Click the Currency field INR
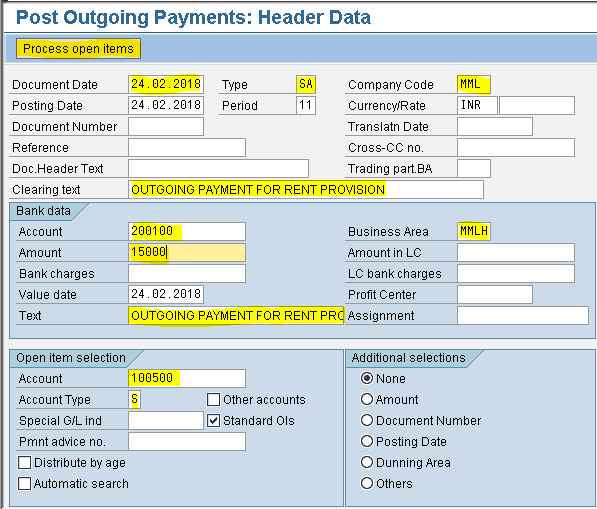The image size is (597, 509). tap(477, 105)
